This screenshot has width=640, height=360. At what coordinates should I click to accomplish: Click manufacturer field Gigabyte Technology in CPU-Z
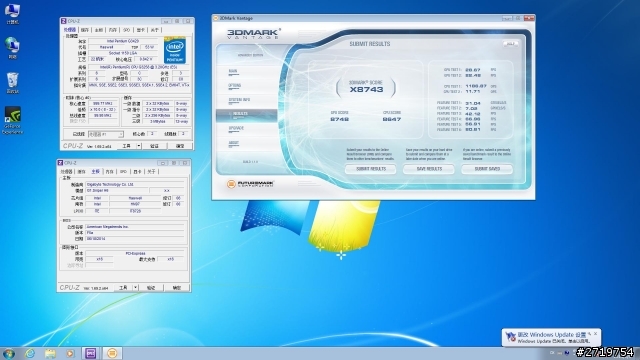pyautogui.click(x=134, y=184)
